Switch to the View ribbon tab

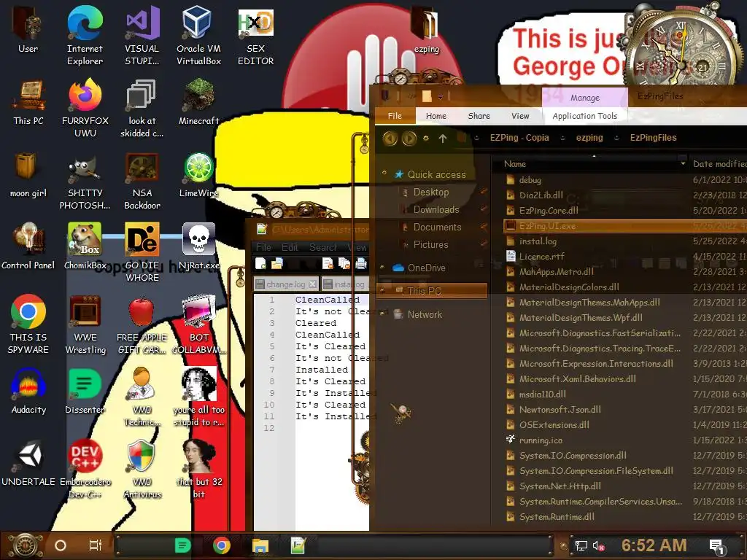click(x=520, y=116)
